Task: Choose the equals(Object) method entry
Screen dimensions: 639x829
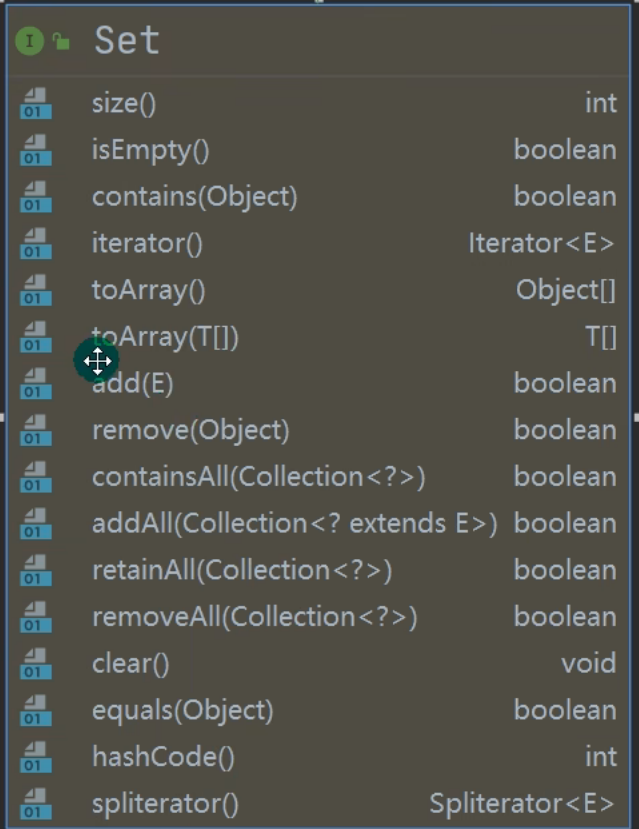Action: [x=182, y=710]
